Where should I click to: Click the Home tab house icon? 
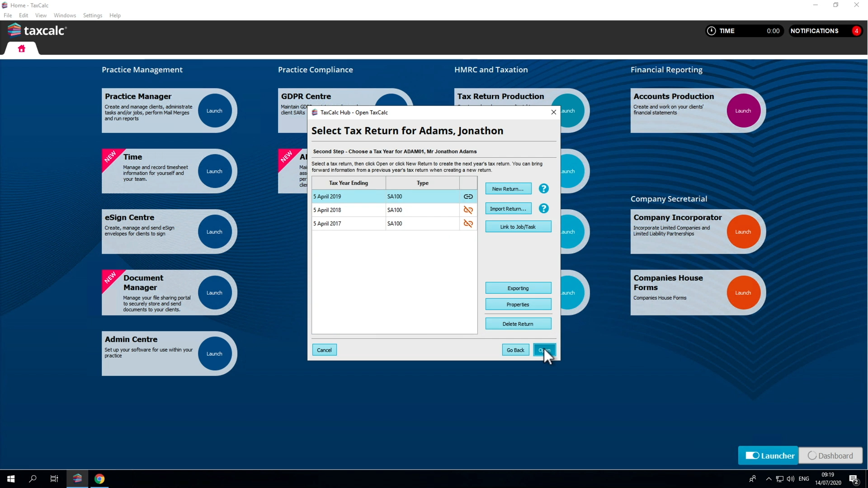point(21,49)
